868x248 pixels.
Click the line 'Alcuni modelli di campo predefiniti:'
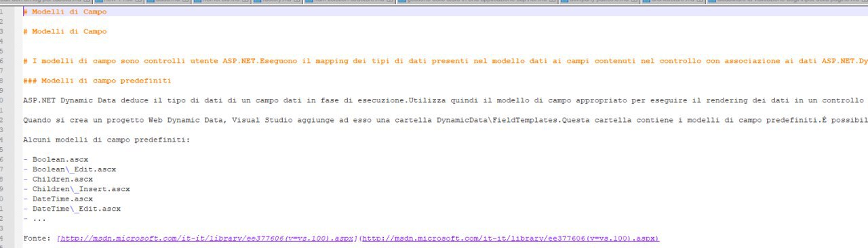point(106,140)
